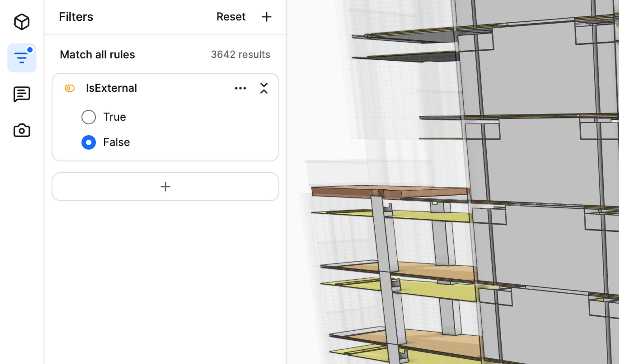Change the Match all rules mode

pyautogui.click(x=97, y=55)
